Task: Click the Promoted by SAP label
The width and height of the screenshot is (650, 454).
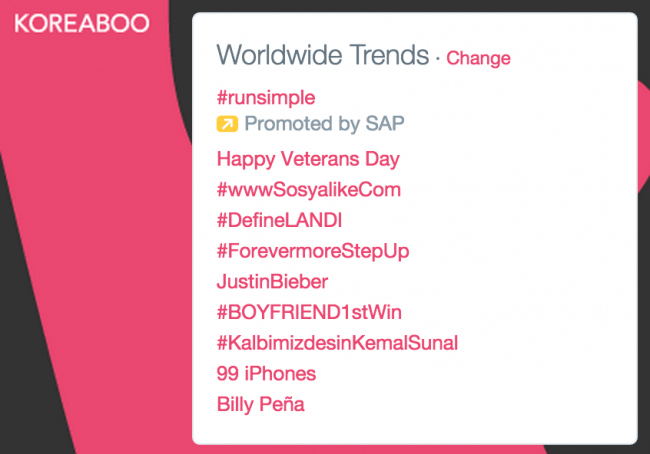Action: coord(324,124)
